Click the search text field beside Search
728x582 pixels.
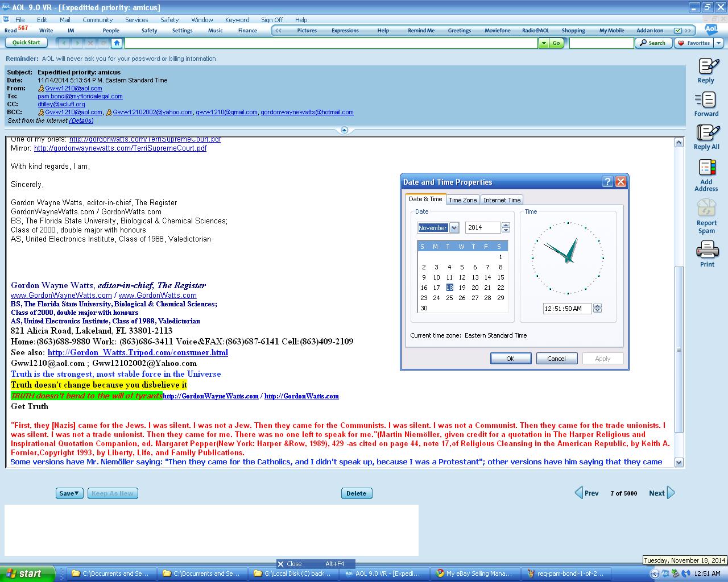(601, 43)
